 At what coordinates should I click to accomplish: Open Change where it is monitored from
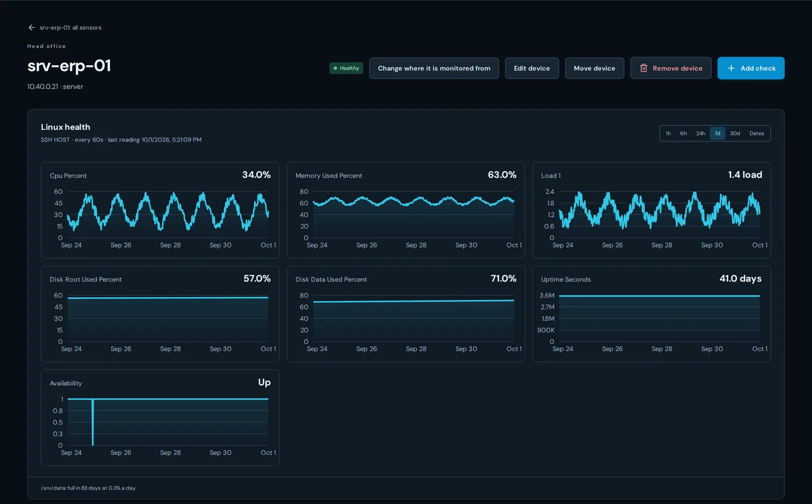pos(434,68)
